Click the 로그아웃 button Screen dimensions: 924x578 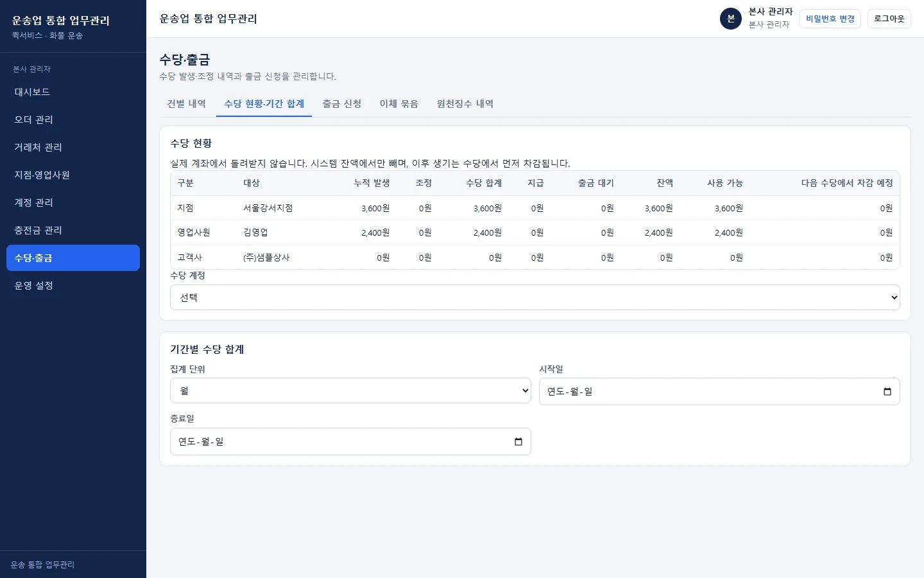click(889, 19)
